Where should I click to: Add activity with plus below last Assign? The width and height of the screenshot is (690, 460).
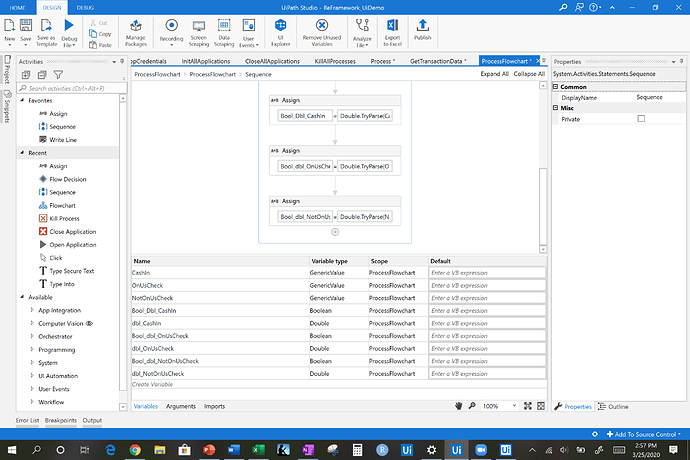point(335,232)
